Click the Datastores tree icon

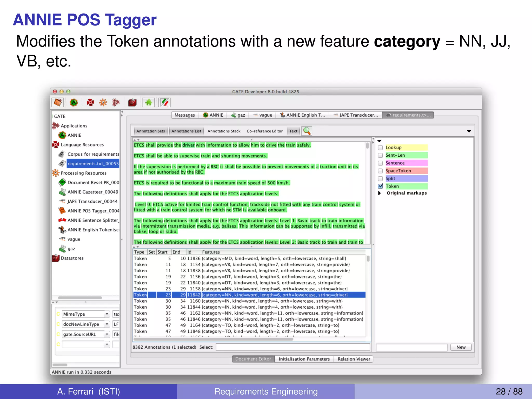coord(56,258)
